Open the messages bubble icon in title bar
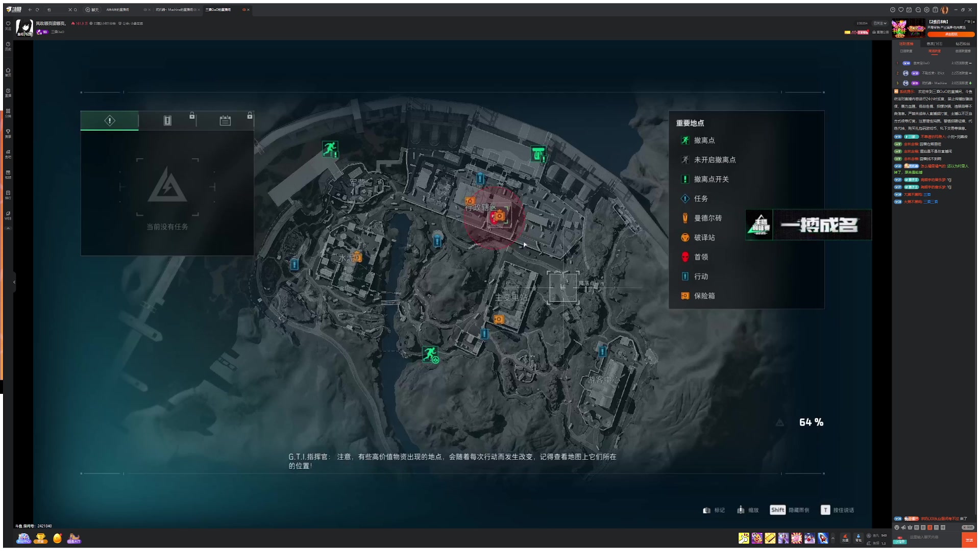 point(918,10)
